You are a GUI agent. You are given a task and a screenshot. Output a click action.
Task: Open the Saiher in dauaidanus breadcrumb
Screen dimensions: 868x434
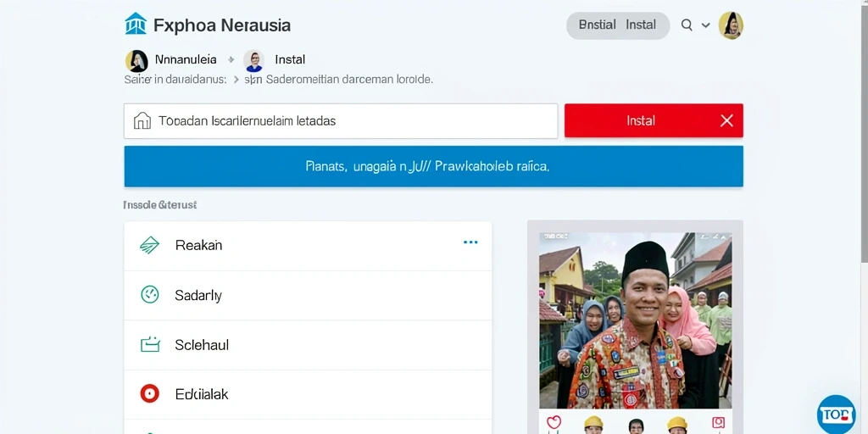click(175, 79)
